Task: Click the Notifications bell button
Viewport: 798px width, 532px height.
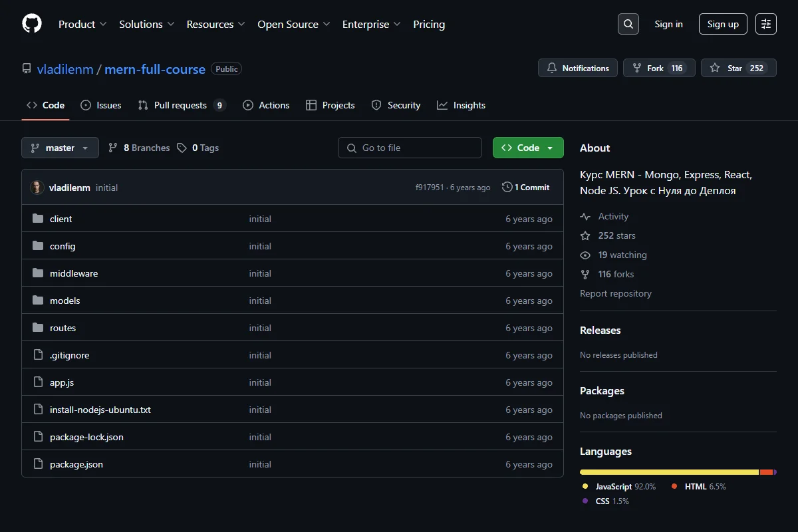Action: 578,68
